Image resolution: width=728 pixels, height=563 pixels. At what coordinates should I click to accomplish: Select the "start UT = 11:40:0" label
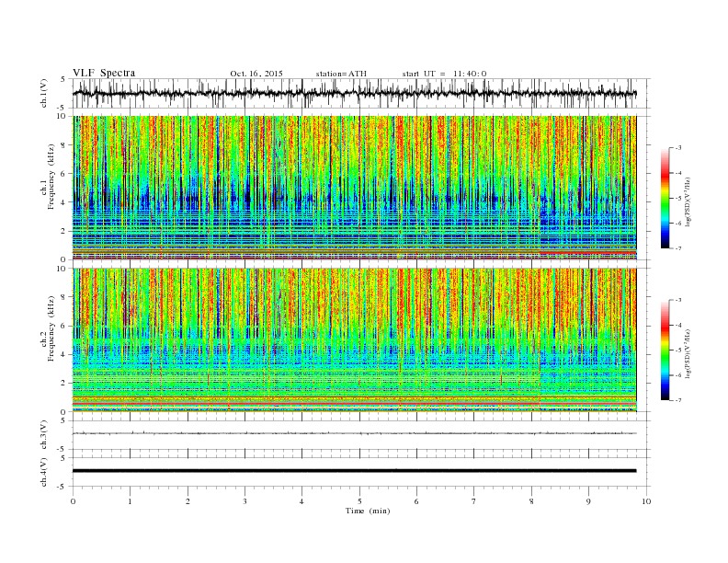pos(444,74)
